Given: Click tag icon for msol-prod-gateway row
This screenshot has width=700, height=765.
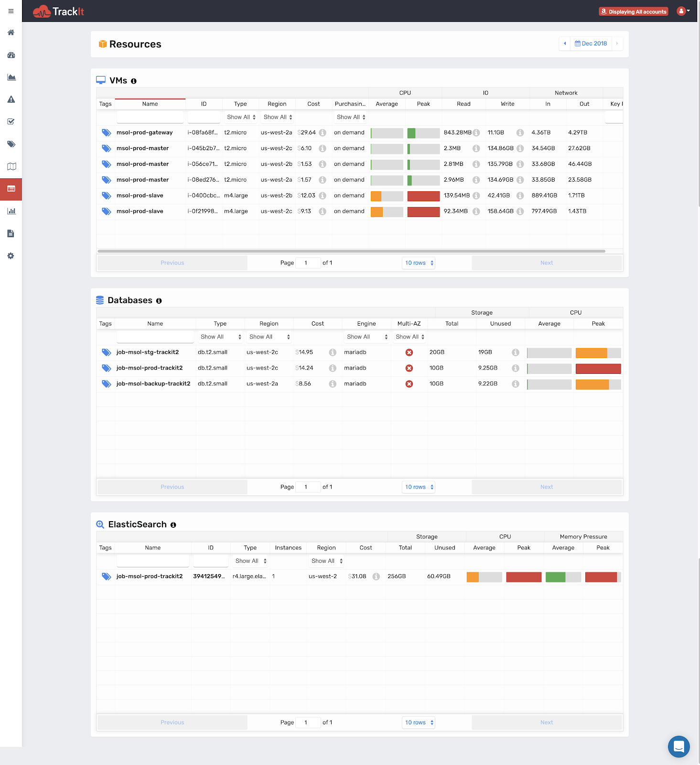Looking at the screenshot, I should coord(106,132).
